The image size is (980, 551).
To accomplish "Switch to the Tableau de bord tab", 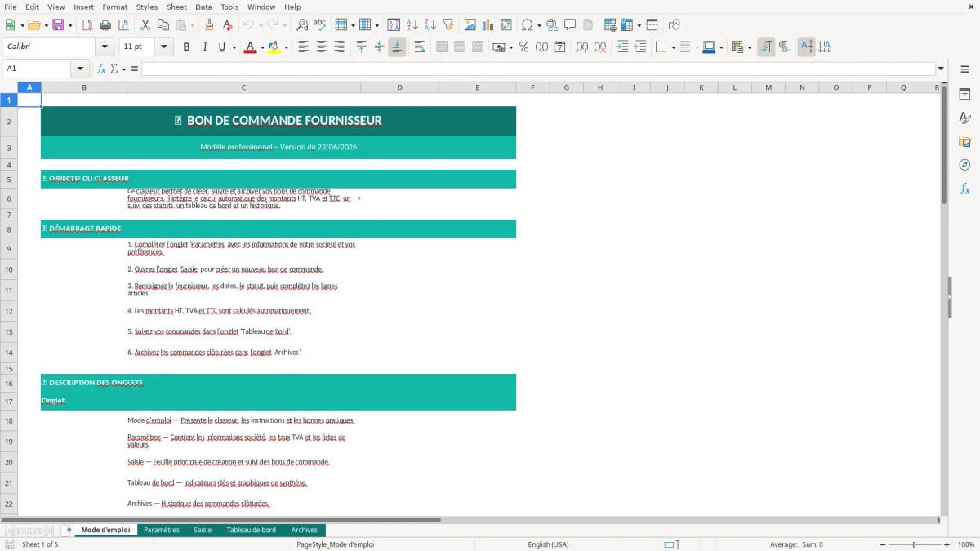I will (252, 530).
